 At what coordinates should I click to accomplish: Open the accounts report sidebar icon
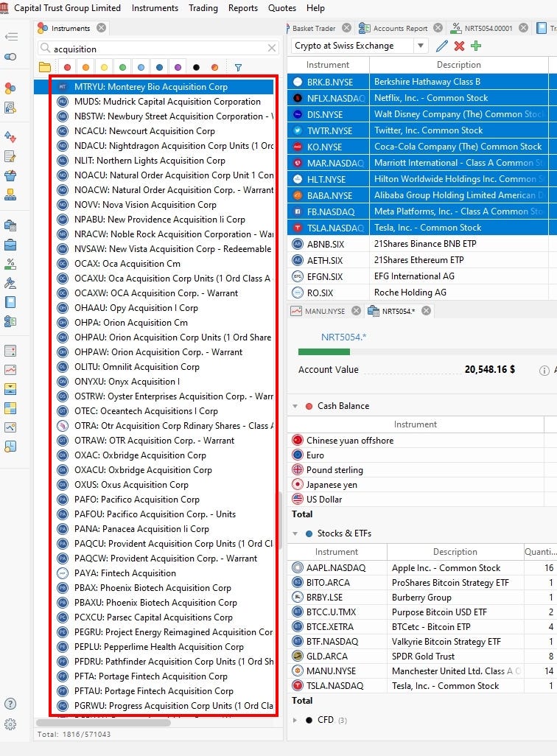pyautogui.click(x=10, y=321)
